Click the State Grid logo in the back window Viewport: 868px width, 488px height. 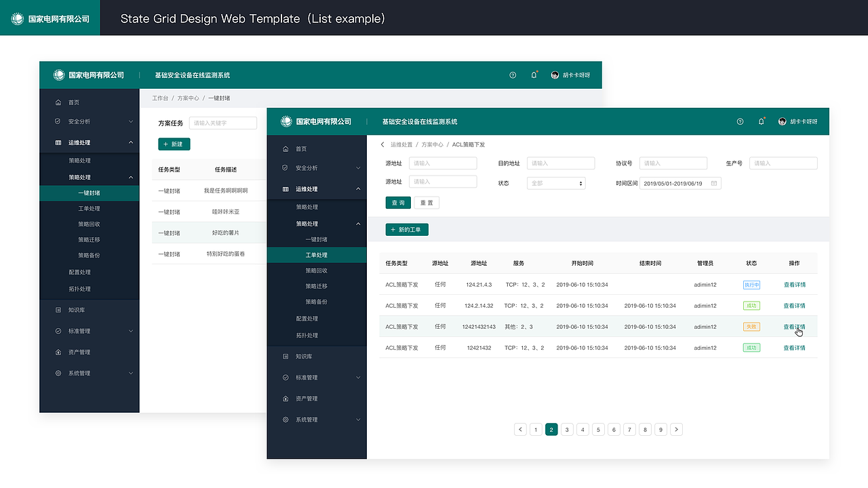[x=58, y=75]
